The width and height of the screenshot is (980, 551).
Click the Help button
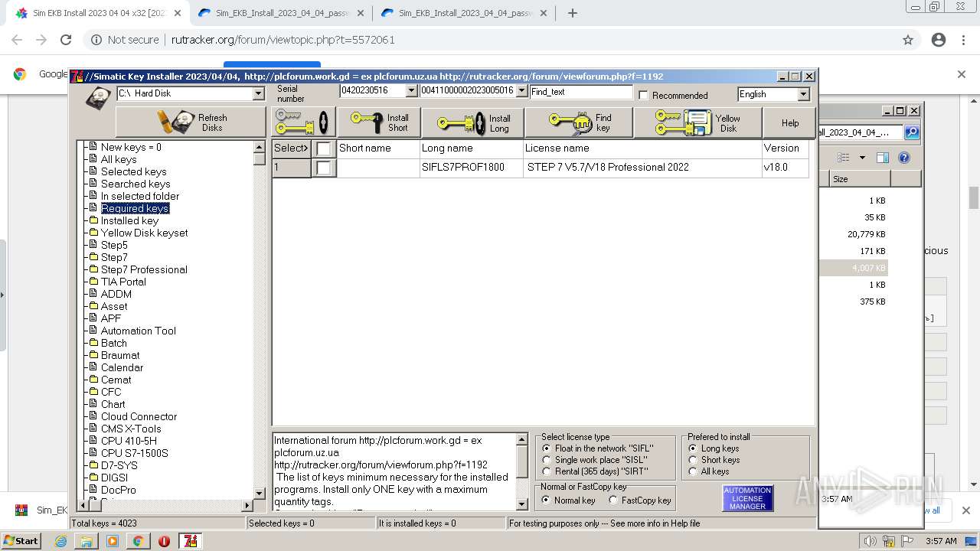coord(790,122)
